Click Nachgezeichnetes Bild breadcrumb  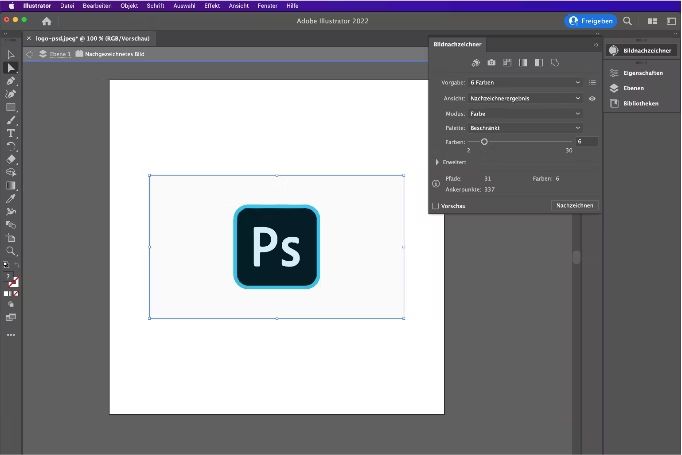(114, 54)
